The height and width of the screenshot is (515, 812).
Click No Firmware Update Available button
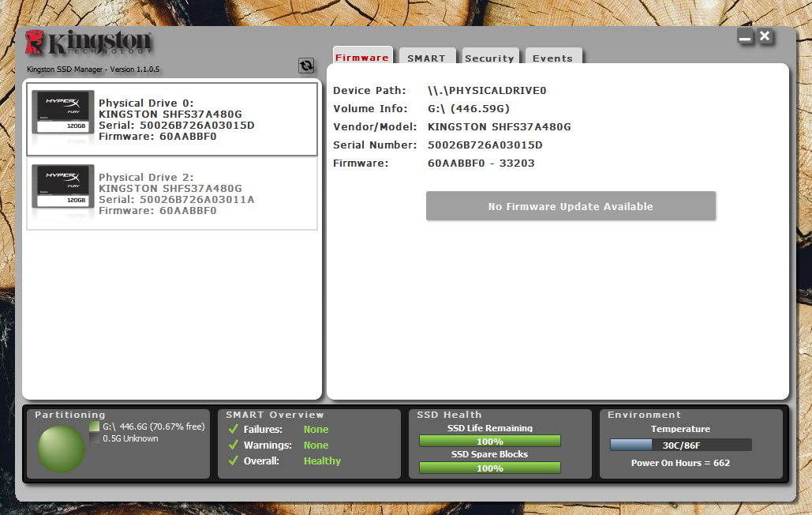point(571,206)
